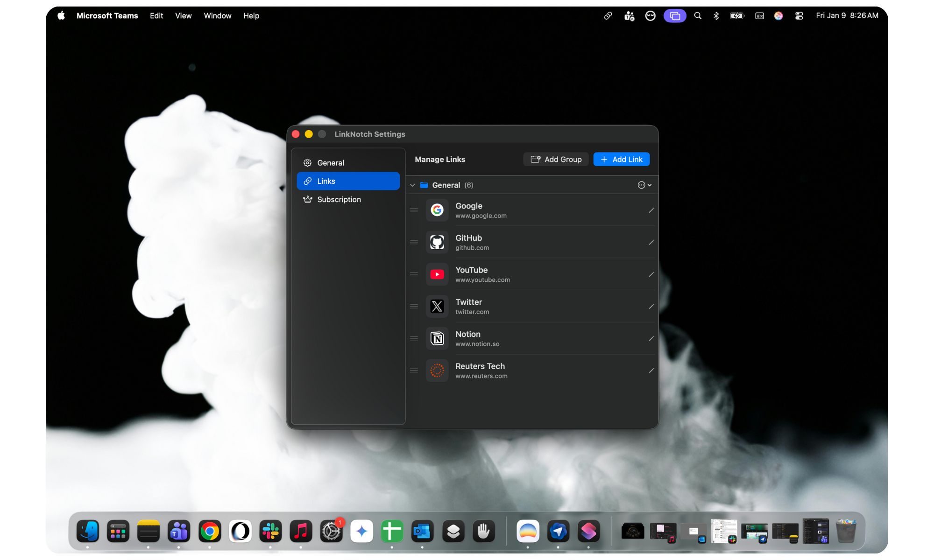The width and height of the screenshot is (934, 560).
Task: Open Siri from the menu bar
Action: [x=778, y=15]
